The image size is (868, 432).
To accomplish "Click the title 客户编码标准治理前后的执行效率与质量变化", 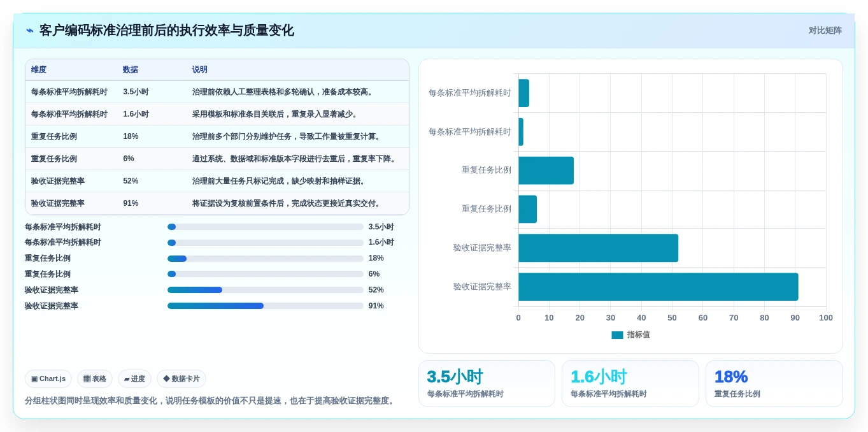I will 167,31.
